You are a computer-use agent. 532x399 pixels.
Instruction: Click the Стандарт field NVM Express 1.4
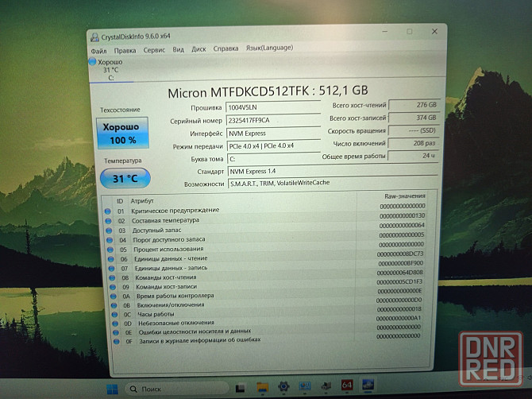333,171
